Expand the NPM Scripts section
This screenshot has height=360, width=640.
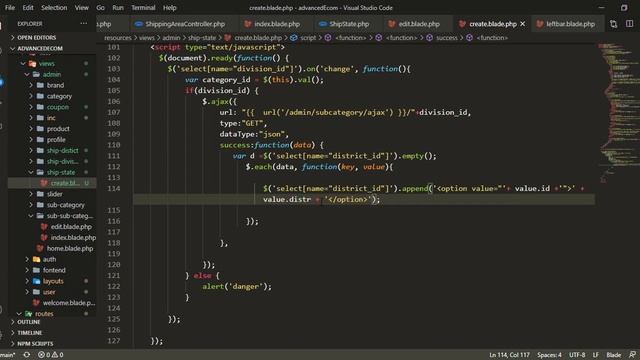tap(52, 344)
